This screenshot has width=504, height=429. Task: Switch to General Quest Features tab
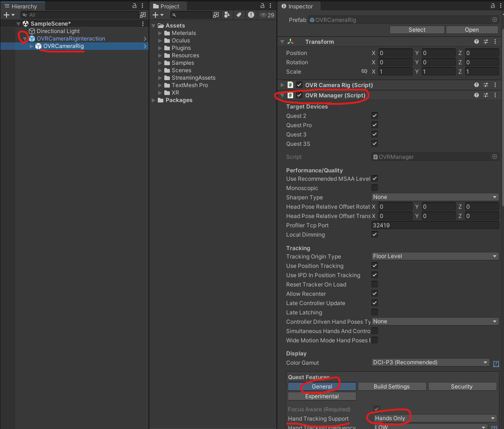(x=322, y=387)
